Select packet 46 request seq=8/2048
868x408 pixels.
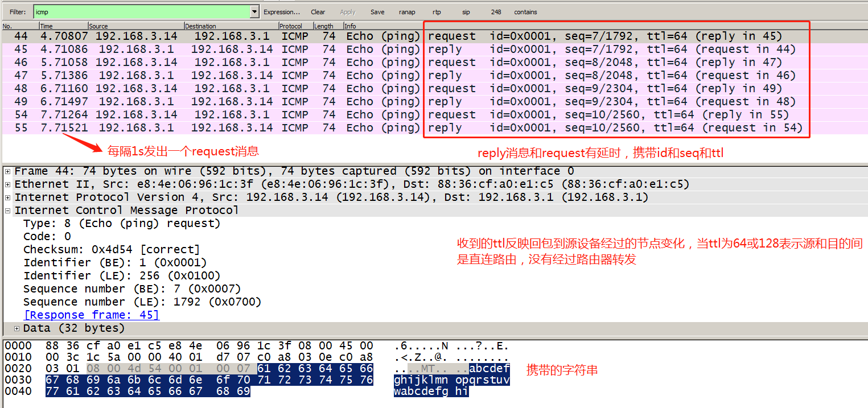(x=435, y=63)
